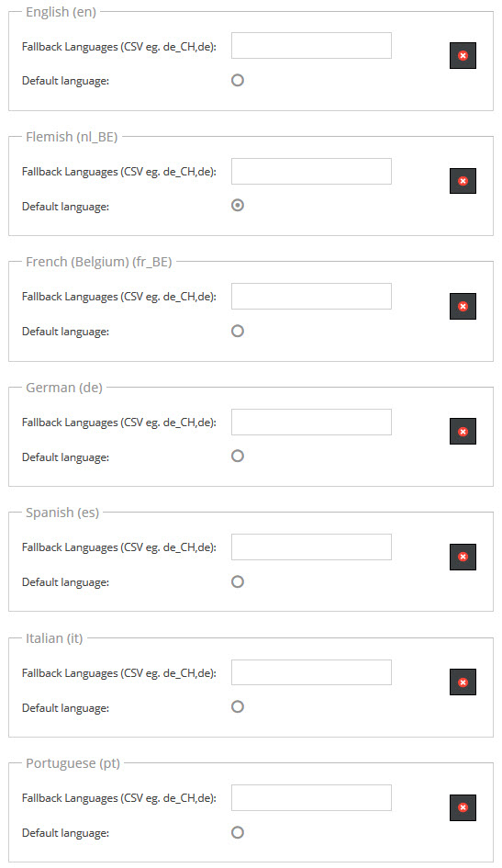The height and width of the screenshot is (868, 502).
Task: Focus the English fallback languages field
Action: pyautogui.click(x=311, y=45)
